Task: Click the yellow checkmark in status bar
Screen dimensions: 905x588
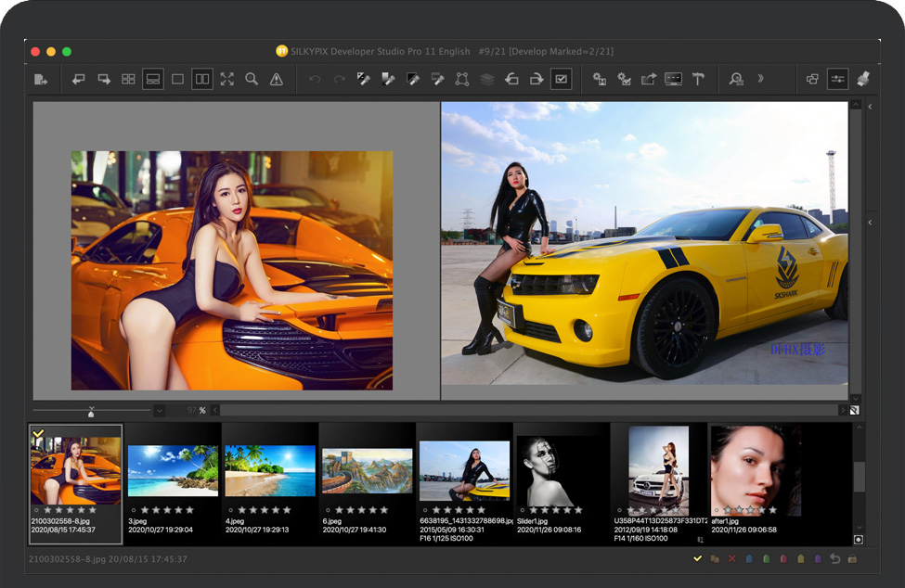Action: click(x=697, y=559)
